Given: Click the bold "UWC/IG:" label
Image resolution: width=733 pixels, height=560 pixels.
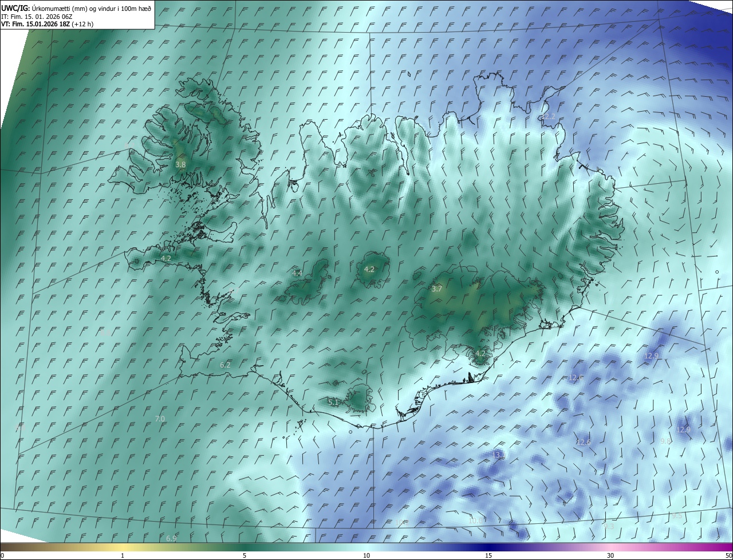Looking at the screenshot, I should pyautogui.click(x=15, y=8).
